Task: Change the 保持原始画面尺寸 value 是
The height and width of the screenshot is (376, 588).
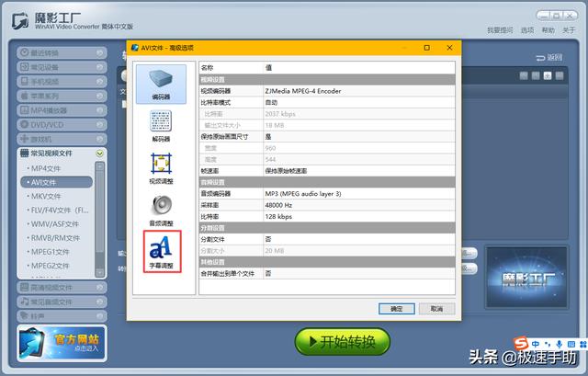Action: click(359, 137)
